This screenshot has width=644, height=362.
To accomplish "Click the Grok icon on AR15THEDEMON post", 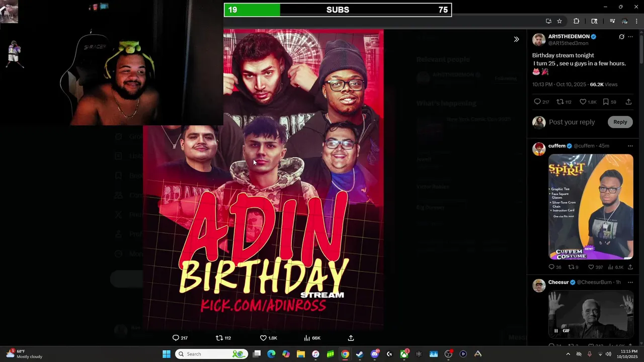I will point(621,37).
